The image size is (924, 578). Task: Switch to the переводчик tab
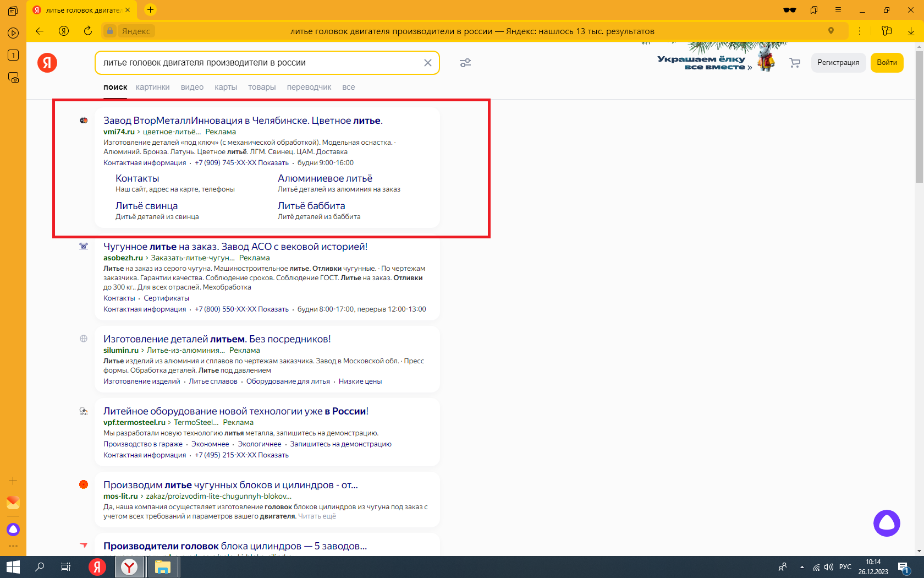(309, 87)
